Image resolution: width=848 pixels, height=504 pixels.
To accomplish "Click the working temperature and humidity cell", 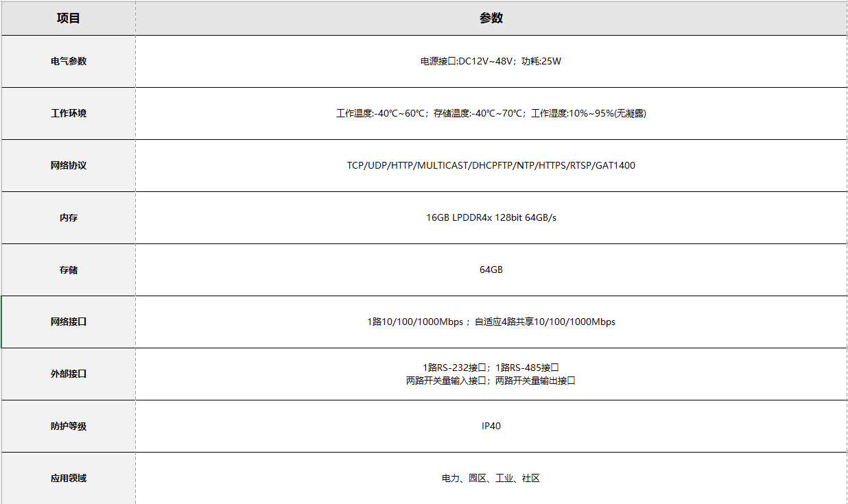I will pos(491,113).
